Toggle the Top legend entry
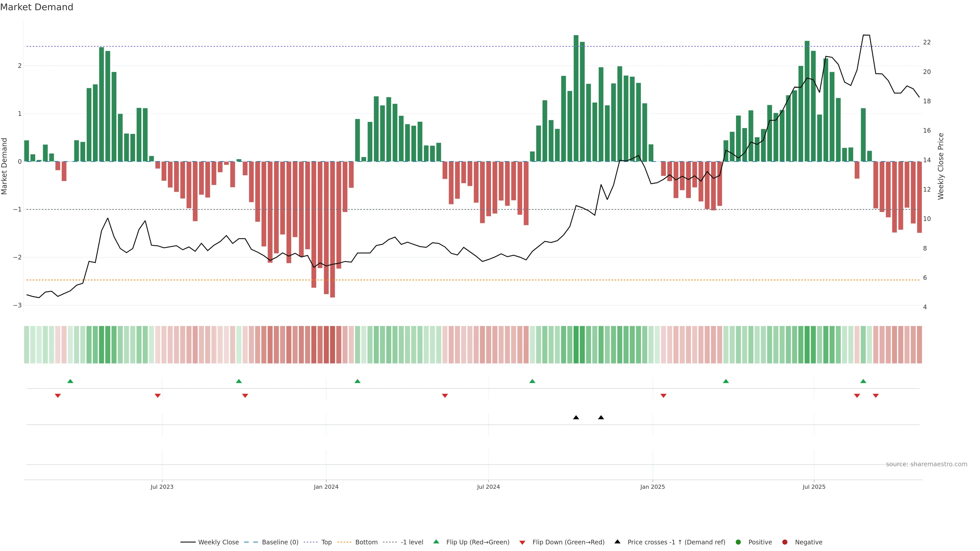The width and height of the screenshot is (980, 551). pos(326,542)
